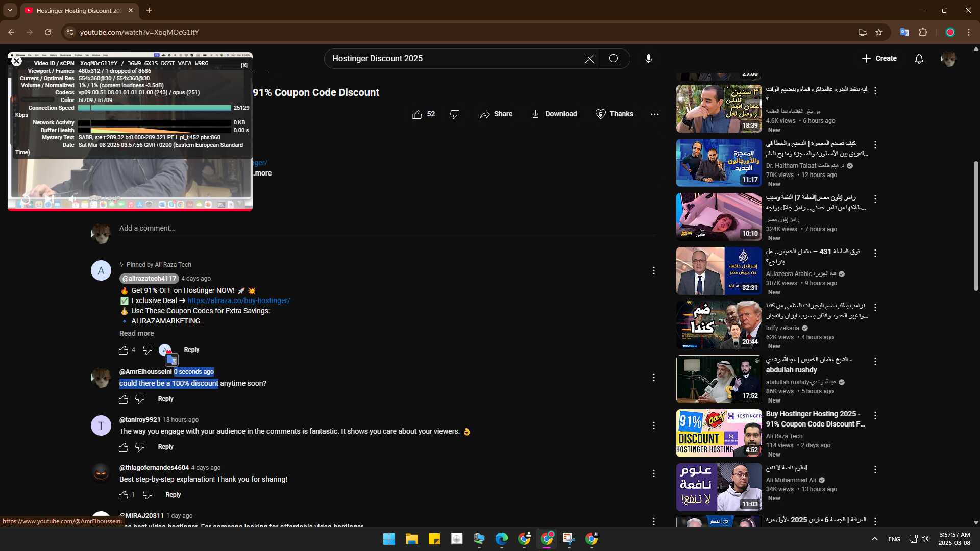Open menu for abdullah rushdy video
Screen dimensions: 980x551
click(x=875, y=362)
